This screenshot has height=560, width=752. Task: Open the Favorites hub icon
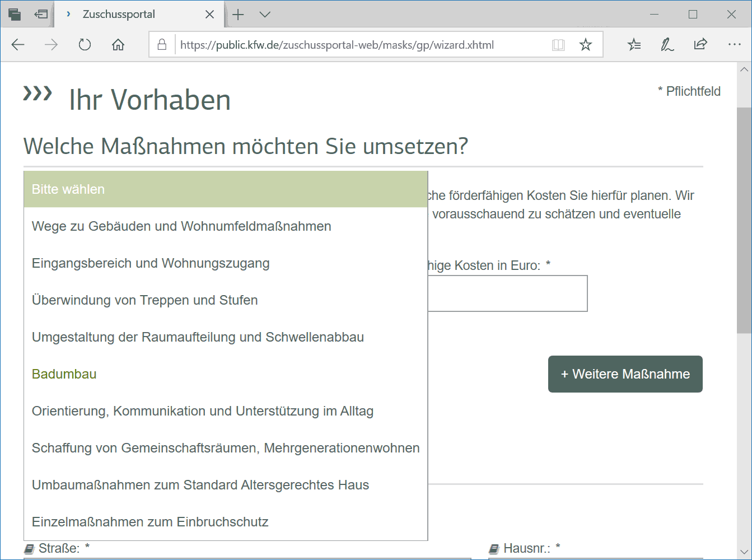(634, 45)
